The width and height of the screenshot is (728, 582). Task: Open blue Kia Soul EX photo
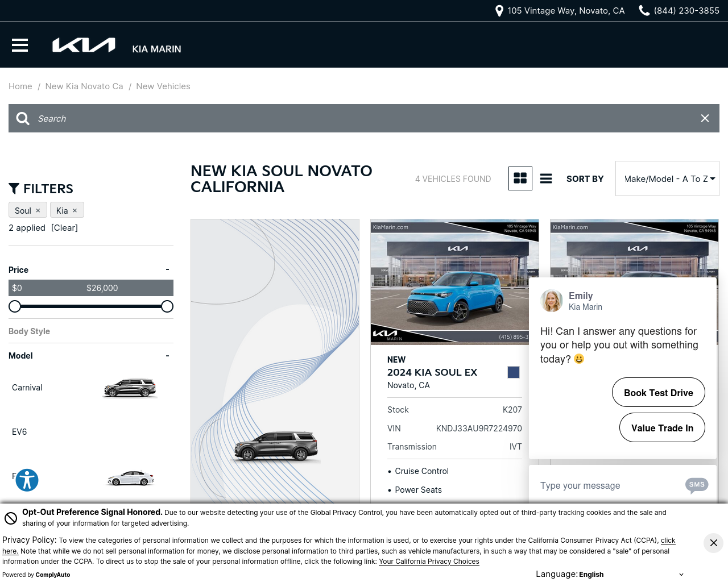click(454, 281)
